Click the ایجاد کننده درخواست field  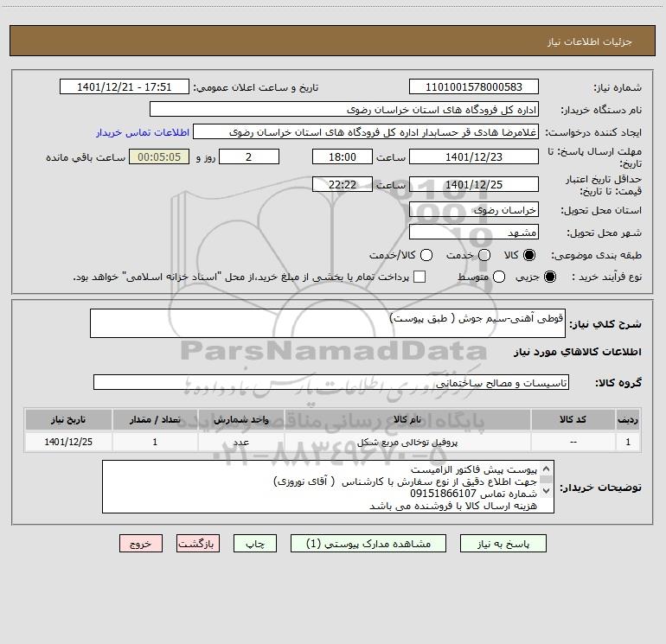click(366, 132)
